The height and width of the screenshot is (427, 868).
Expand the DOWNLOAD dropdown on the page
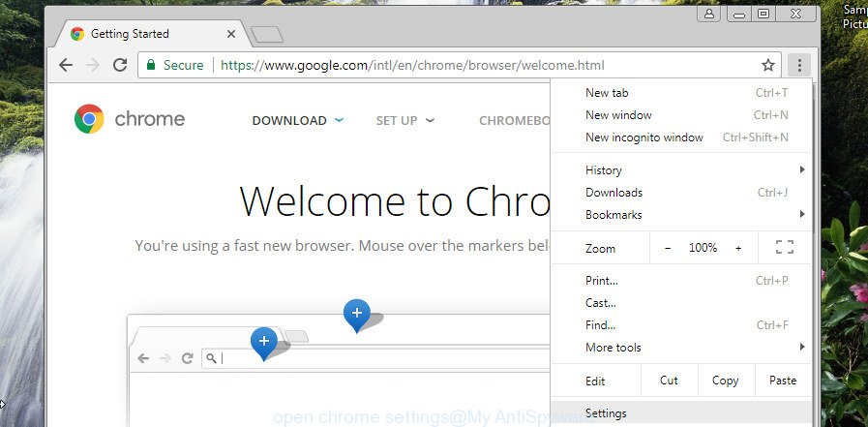[x=298, y=120]
